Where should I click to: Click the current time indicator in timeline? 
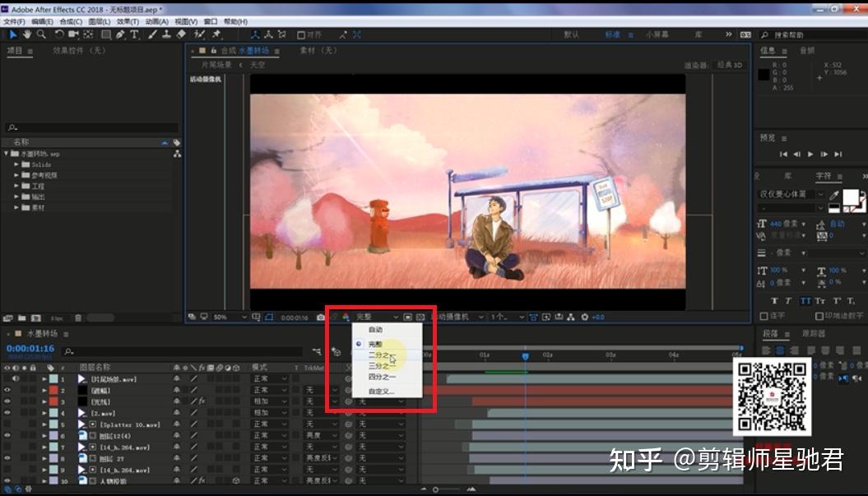526,356
